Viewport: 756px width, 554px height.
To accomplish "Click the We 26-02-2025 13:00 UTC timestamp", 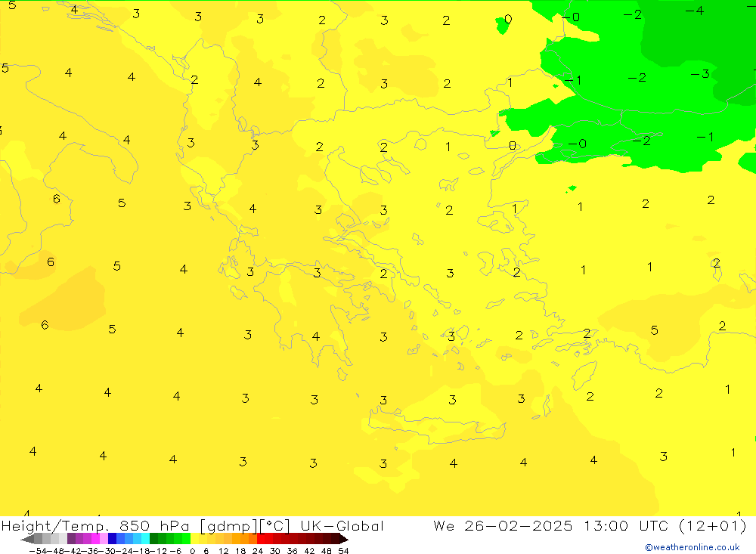I will [x=590, y=525].
